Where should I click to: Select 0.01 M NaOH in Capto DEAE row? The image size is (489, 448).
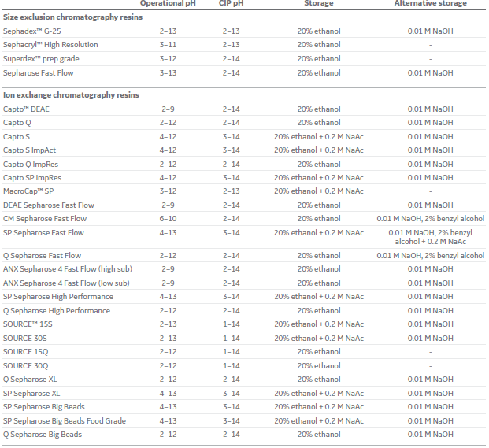(431, 109)
